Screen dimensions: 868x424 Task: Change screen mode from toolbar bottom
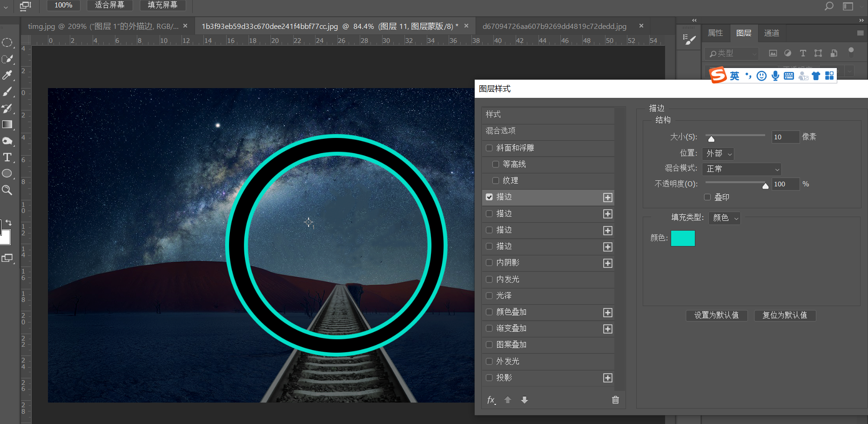[7, 258]
